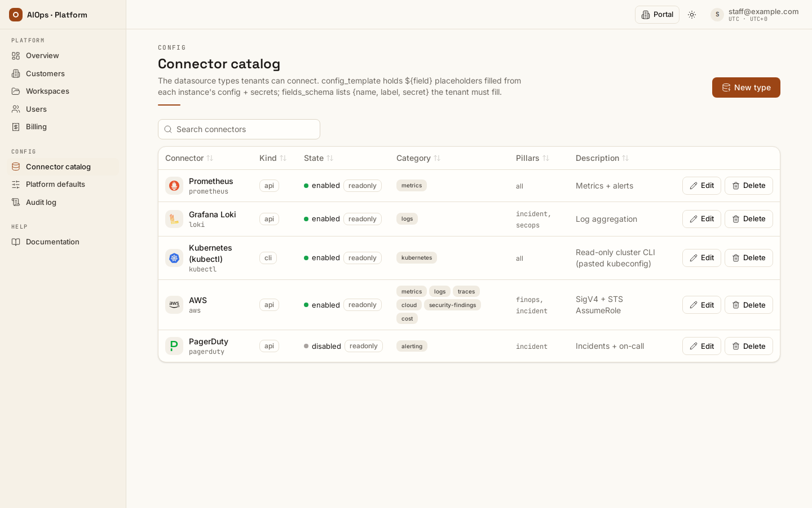Click the Kubernetes (kubectl) connector name
Viewport: 812px width, 508px height.
tap(210, 253)
